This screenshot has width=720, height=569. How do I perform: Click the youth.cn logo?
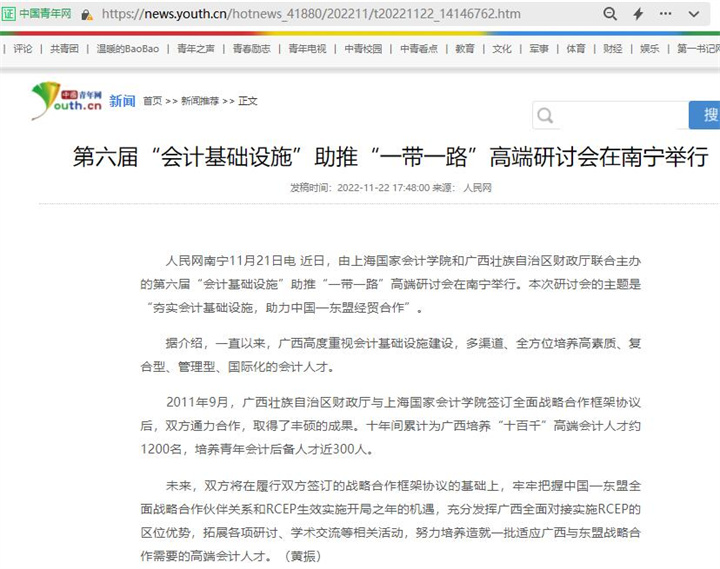pyautogui.click(x=66, y=99)
